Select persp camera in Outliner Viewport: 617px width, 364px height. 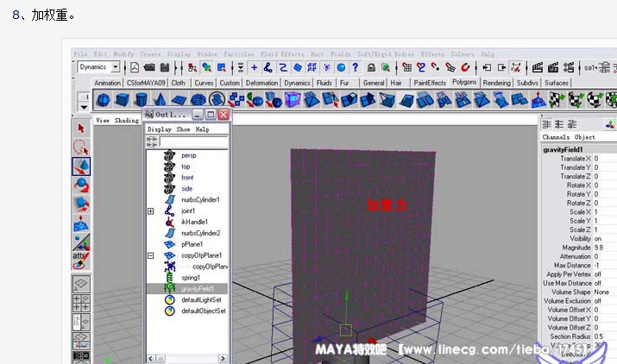tap(188, 156)
